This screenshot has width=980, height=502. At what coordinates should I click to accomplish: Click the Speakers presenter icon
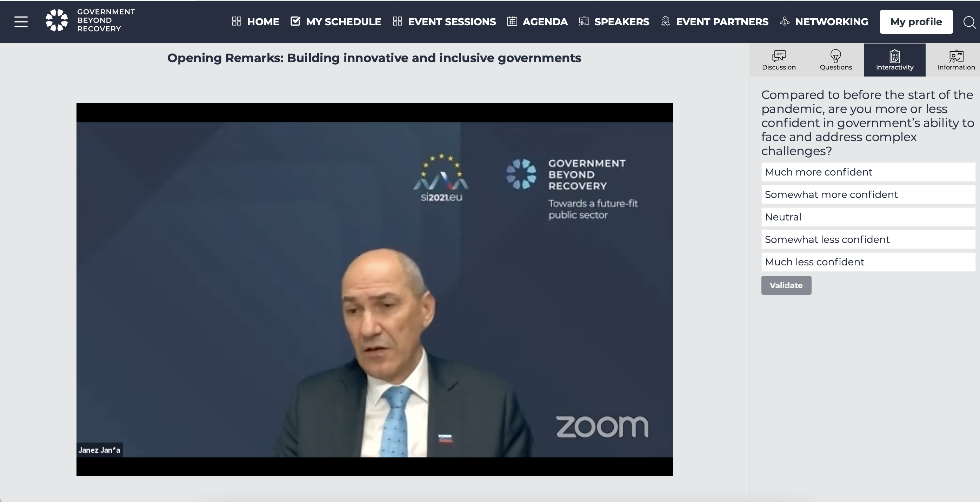coord(584,21)
